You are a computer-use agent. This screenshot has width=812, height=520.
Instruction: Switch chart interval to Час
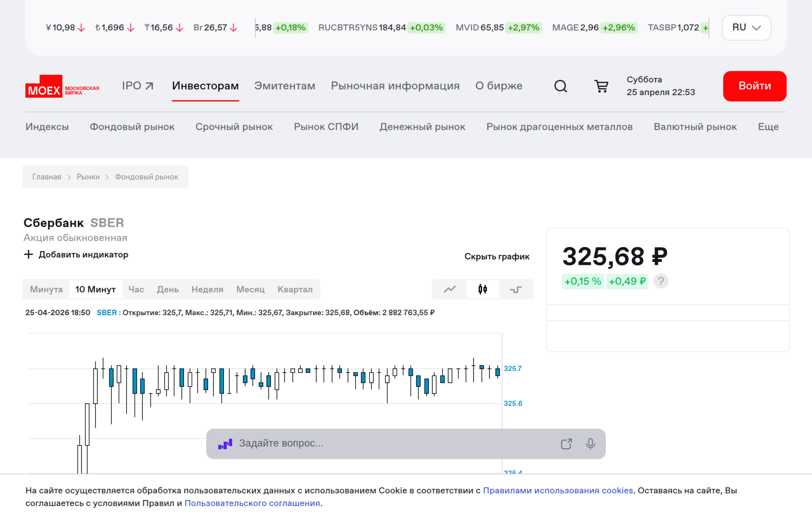point(136,289)
